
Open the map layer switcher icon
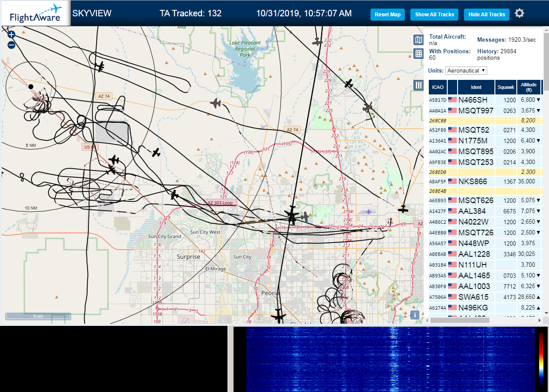(x=419, y=40)
